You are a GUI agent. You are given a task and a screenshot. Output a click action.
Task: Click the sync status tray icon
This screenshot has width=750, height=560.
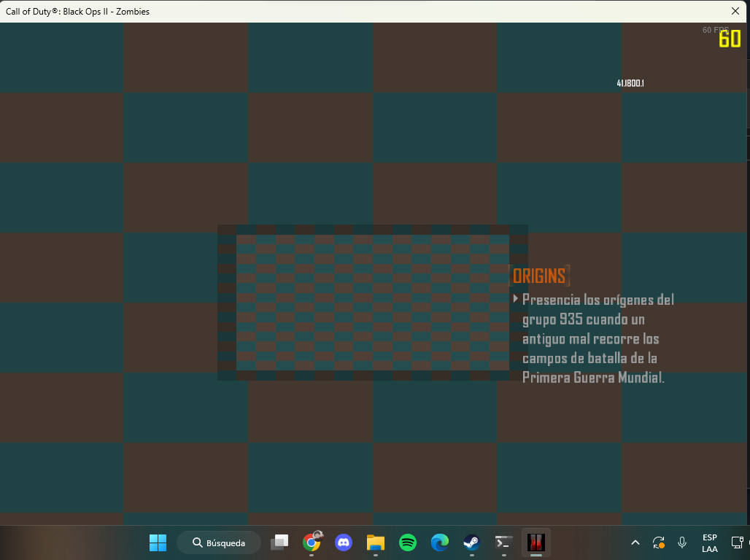point(659,542)
